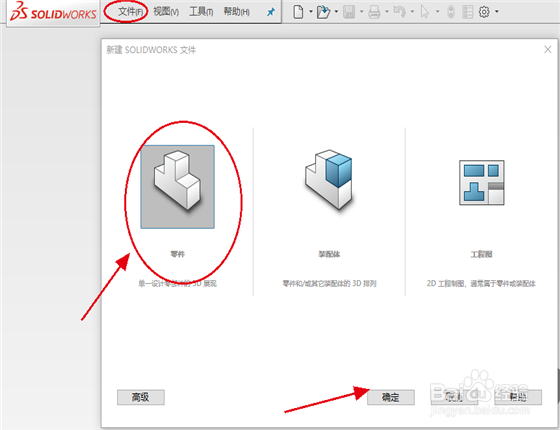560x430 pixels.
Task: Close the 新建 SOLIDWORKS 文件 dialog
Action: coord(548,50)
